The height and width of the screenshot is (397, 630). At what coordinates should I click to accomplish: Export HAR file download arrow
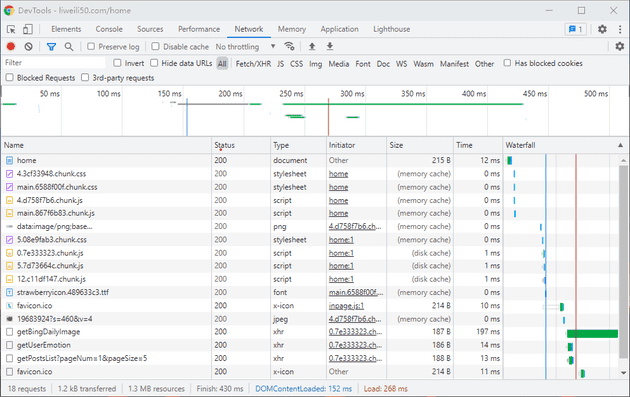point(329,46)
